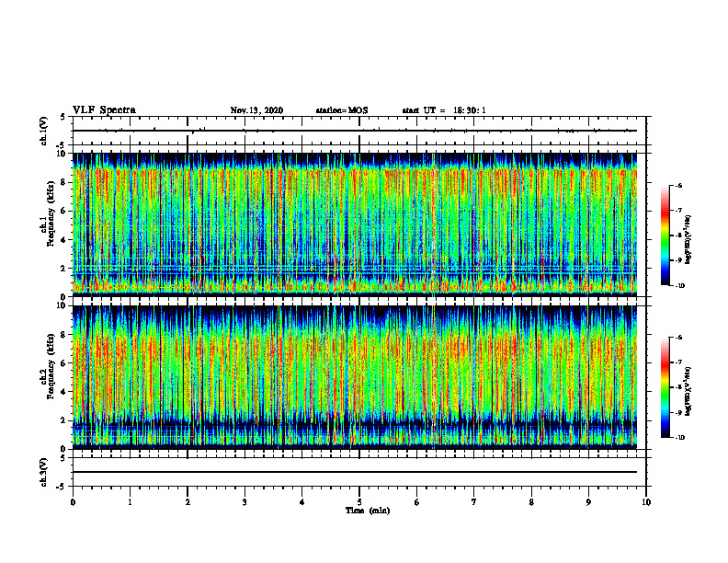Click the -6 label on ch.1 color bar
Screen dimensions: 728x563
[x=678, y=185]
